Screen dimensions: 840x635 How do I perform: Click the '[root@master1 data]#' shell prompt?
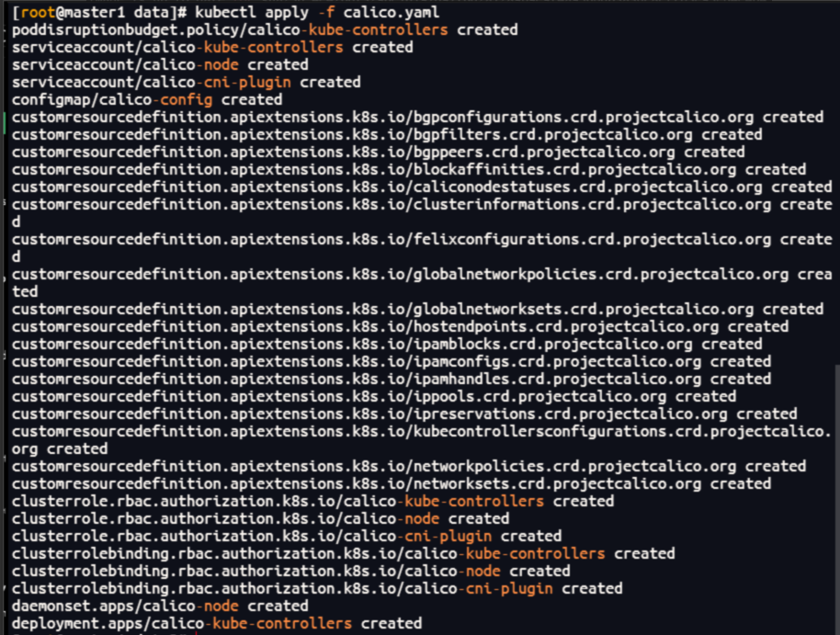coord(99,12)
